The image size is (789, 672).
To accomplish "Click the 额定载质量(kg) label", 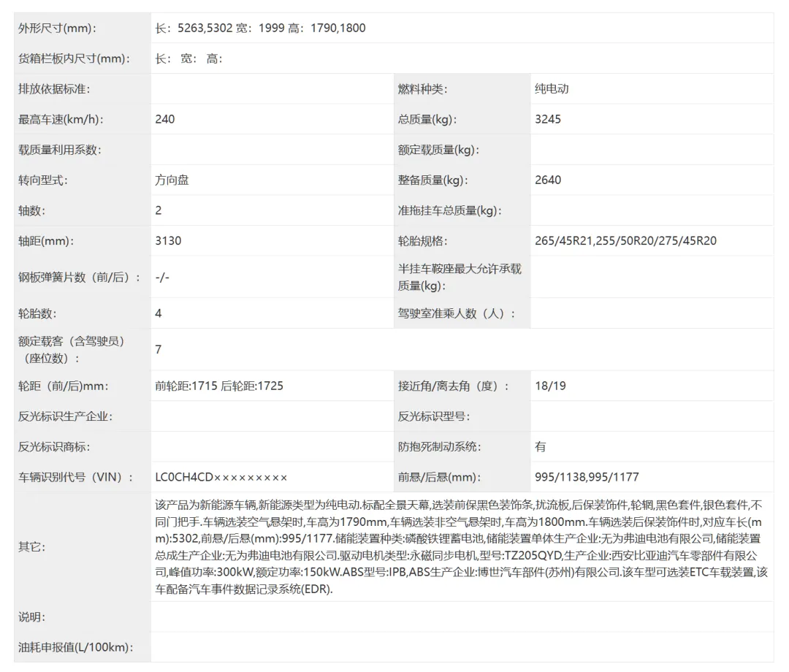I will pos(438,150).
